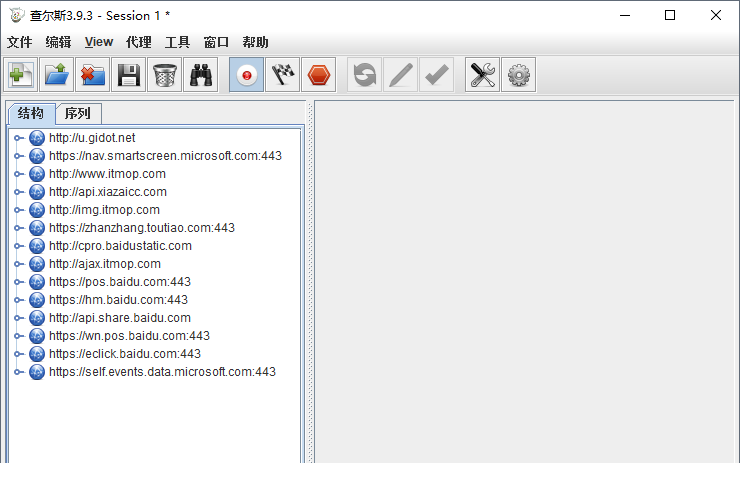Expand the api.xiazaicc.com node
The image size is (740, 481).
pyautogui.click(x=18, y=192)
